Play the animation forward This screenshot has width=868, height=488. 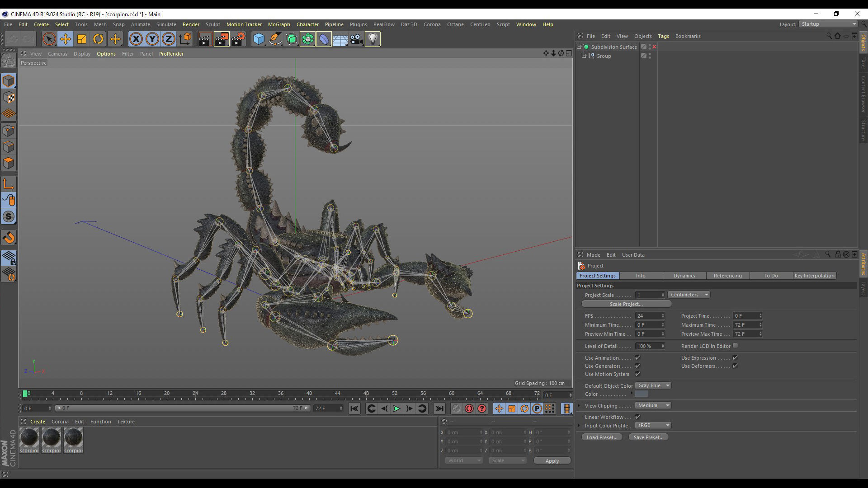[396, 408]
